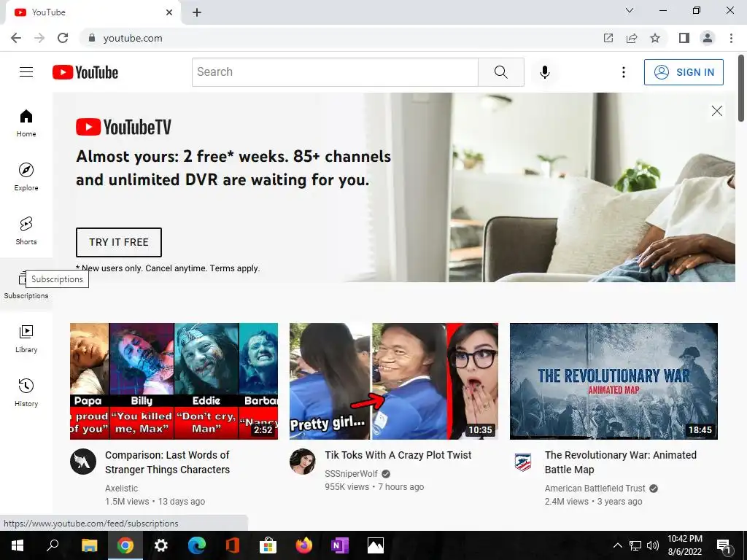Image resolution: width=747 pixels, height=560 pixels.
Task: Open Stranger Things last words thumbnail
Action: pos(174,381)
